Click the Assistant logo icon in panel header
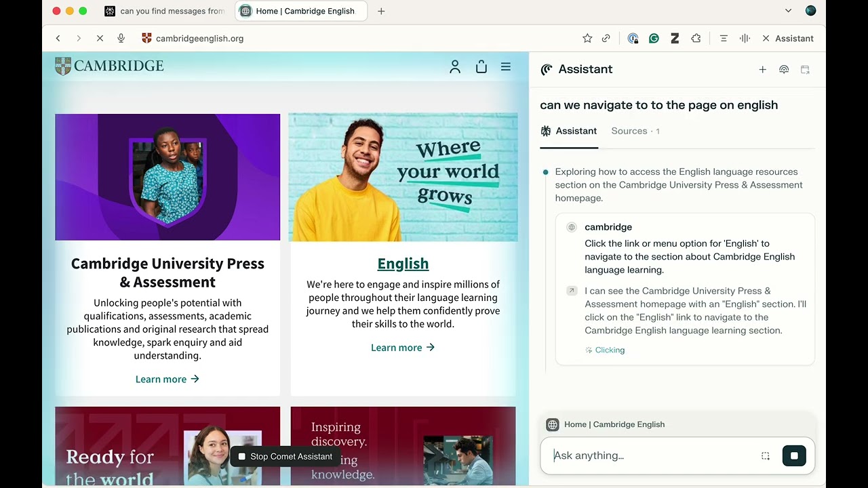 [547, 69]
